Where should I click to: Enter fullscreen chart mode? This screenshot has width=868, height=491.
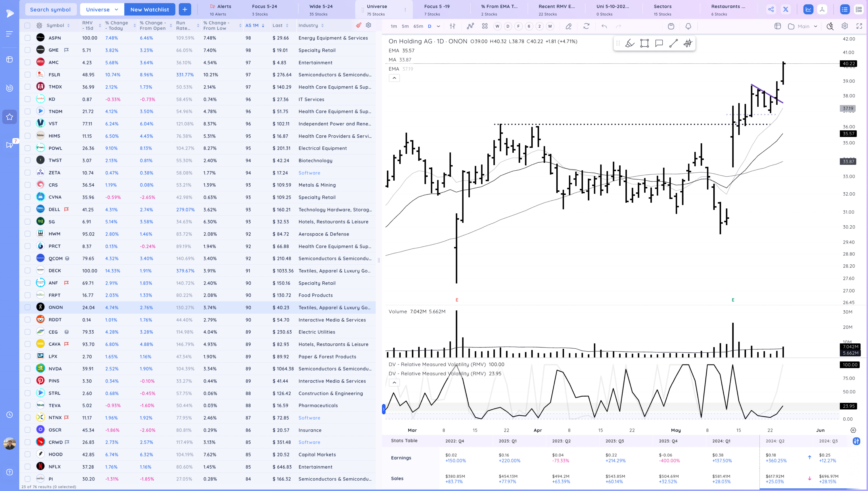[859, 26]
